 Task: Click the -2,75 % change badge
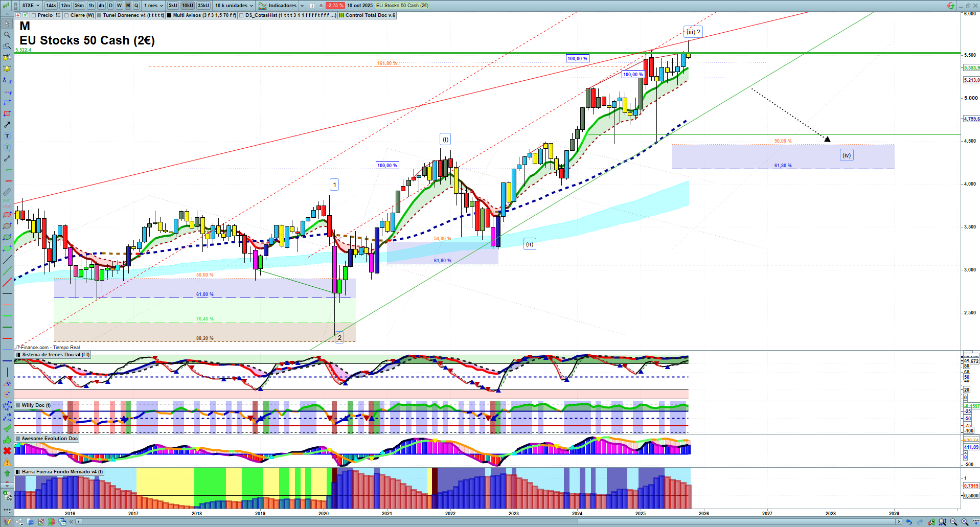335,6
